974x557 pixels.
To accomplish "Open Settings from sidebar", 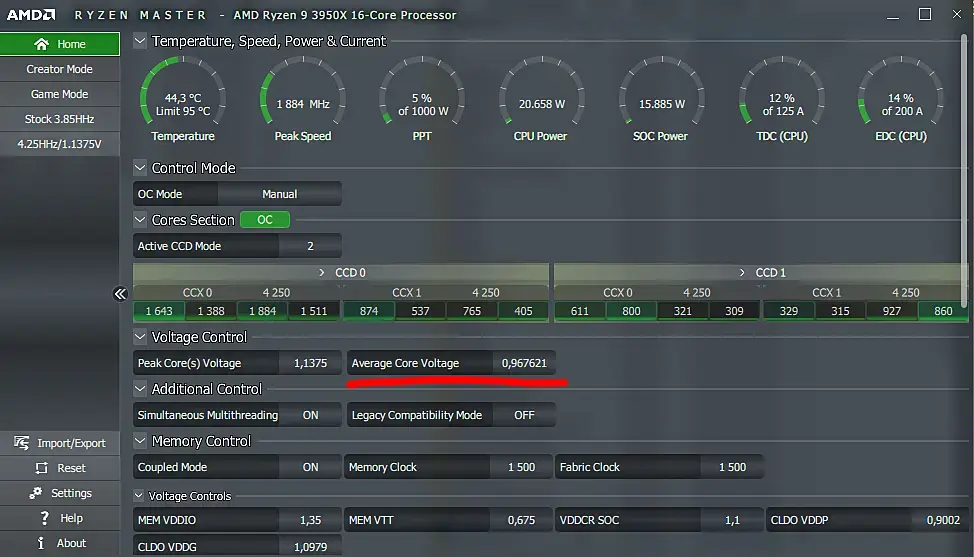I will click(x=60, y=493).
